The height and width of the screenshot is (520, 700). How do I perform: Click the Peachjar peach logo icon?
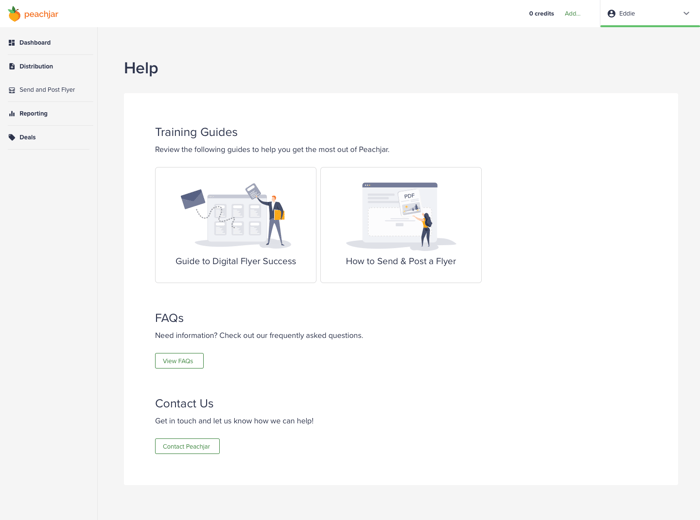tap(14, 14)
